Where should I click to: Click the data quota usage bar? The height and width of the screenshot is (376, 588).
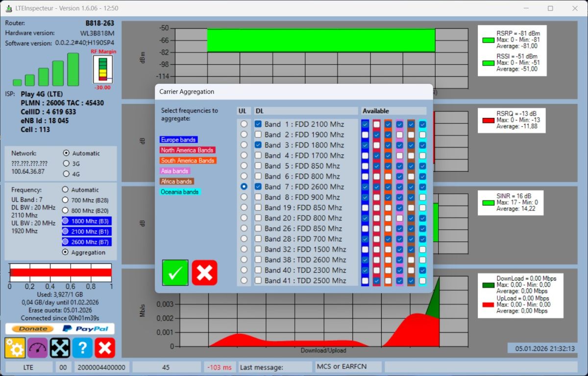point(61,273)
